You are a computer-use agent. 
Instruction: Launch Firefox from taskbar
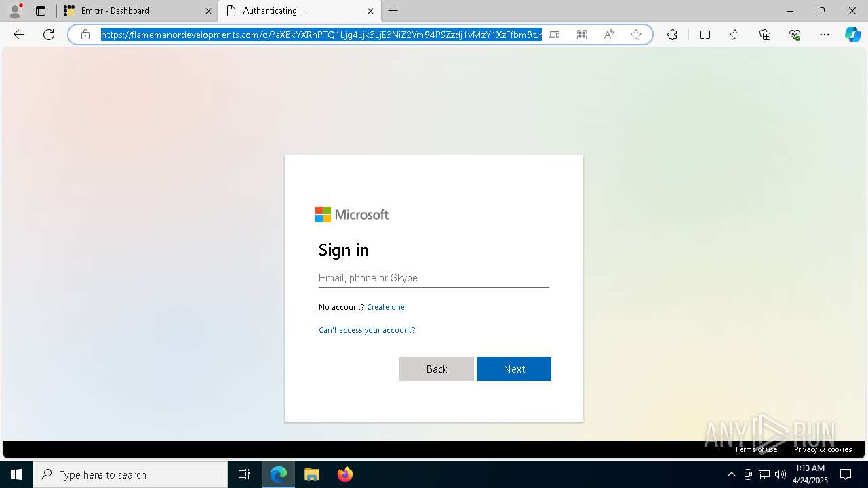click(x=344, y=474)
